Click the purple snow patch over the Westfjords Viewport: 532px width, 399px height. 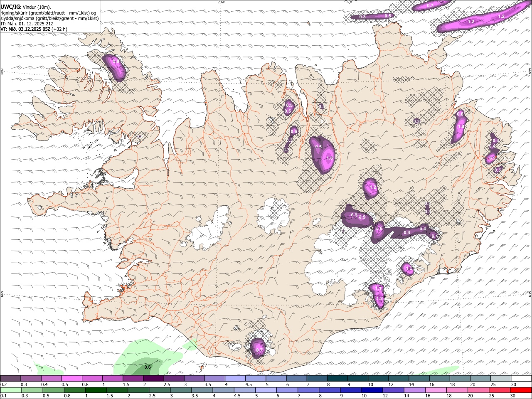tap(114, 67)
